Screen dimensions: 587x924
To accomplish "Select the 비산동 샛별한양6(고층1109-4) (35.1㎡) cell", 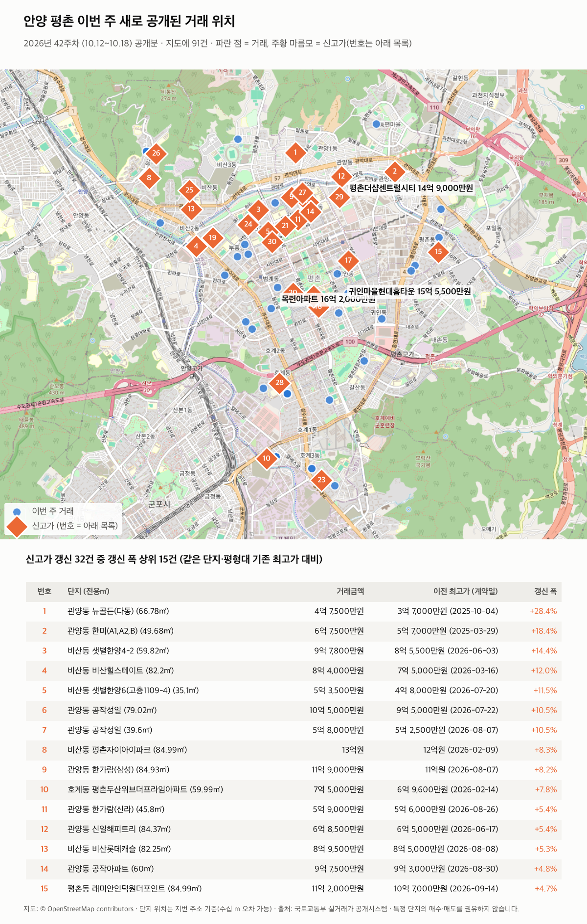I will click(x=133, y=691).
